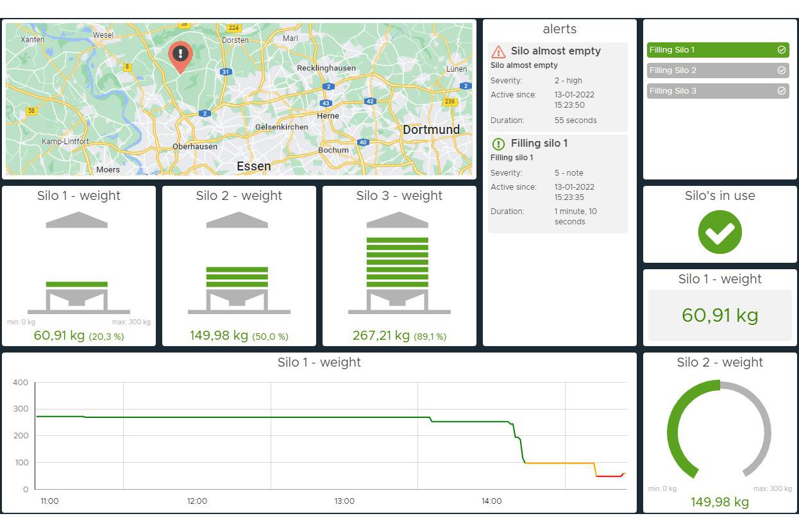Click the check icon on Filling Silo 2
The height and width of the screenshot is (532, 799).
781,71
